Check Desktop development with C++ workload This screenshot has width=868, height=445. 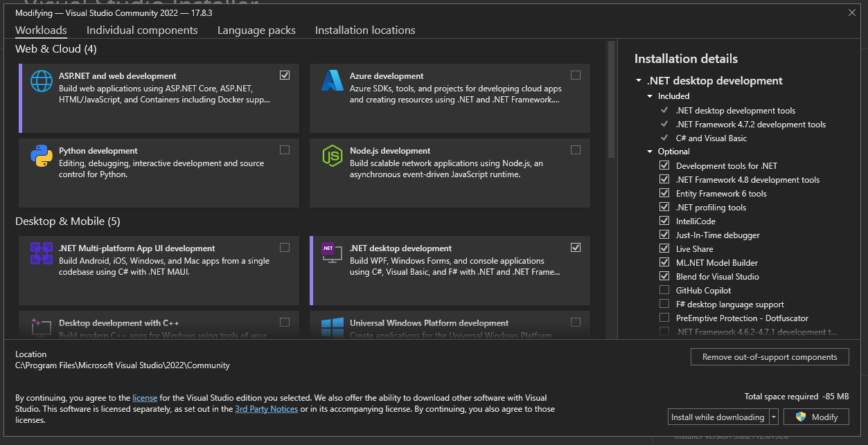285,322
